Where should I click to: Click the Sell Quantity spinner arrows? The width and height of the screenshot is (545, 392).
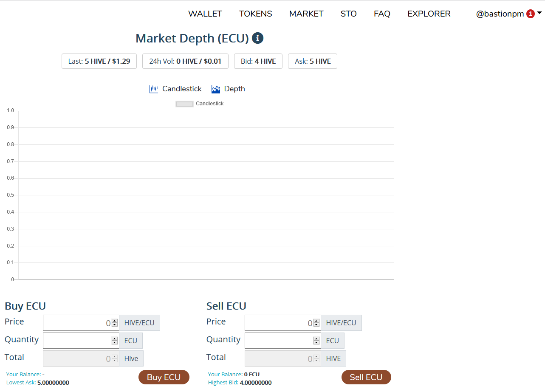pyautogui.click(x=316, y=341)
